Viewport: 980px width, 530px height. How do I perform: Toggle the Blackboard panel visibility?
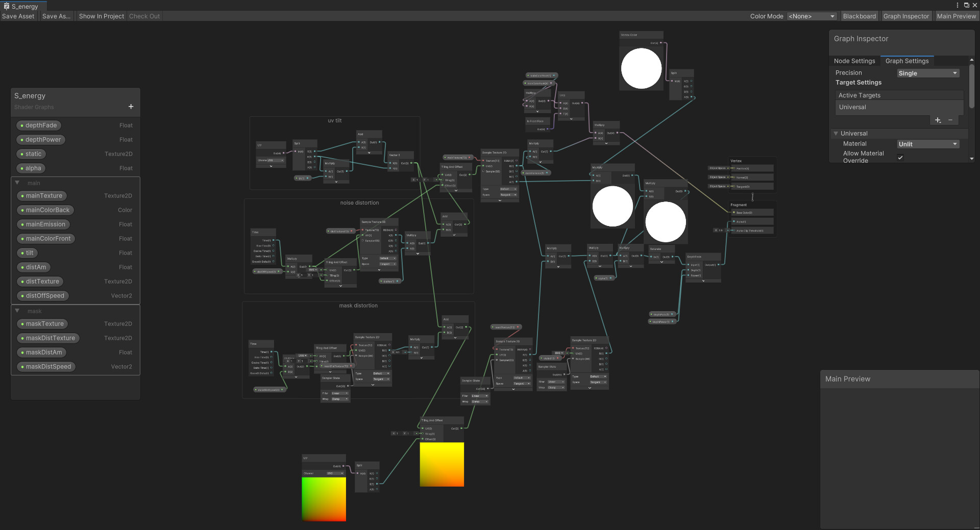859,16
